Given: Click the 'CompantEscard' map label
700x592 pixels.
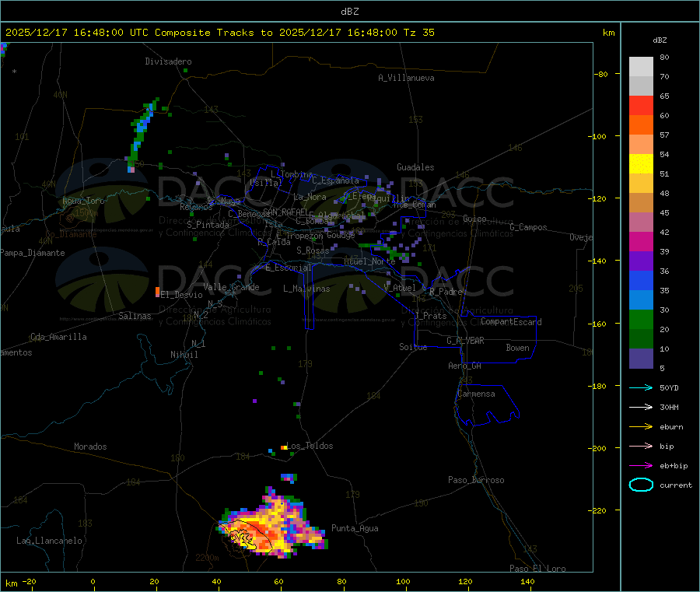Looking at the screenshot, I should click(511, 321).
